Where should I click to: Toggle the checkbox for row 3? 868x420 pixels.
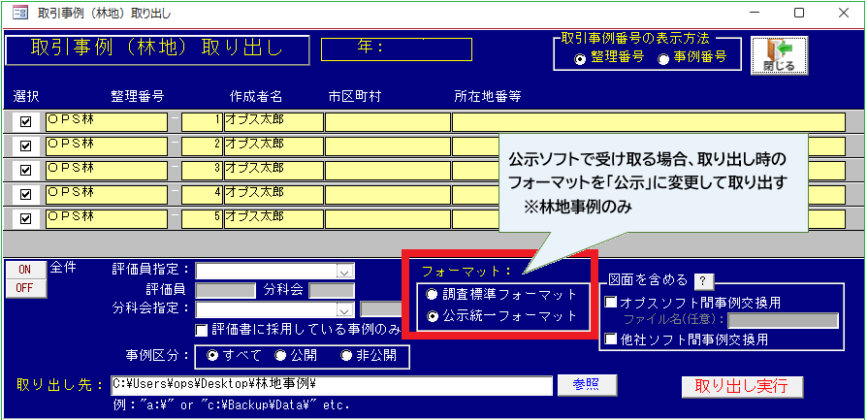click(26, 170)
